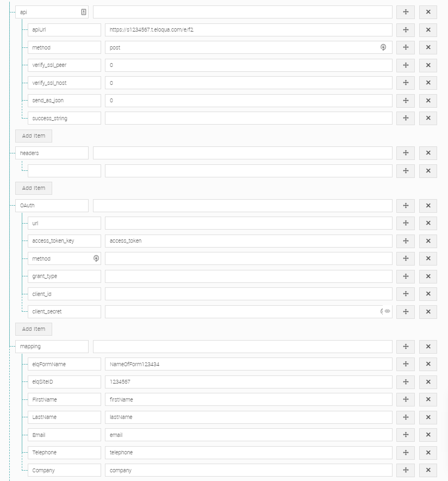Click the move icon on the mapping row
Image resolution: width=448 pixels, height=481 pixels.
click(x=405, y=346)
